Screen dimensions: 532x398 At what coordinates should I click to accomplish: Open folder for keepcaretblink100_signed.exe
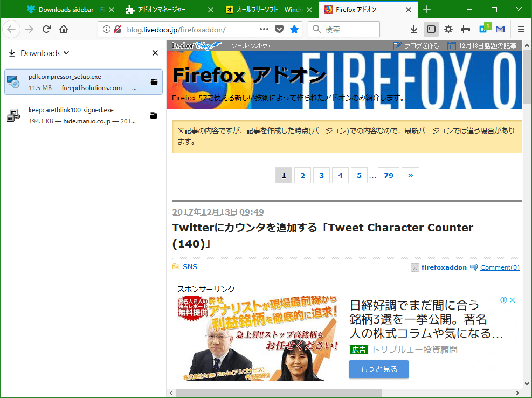(x=154, y=115)
